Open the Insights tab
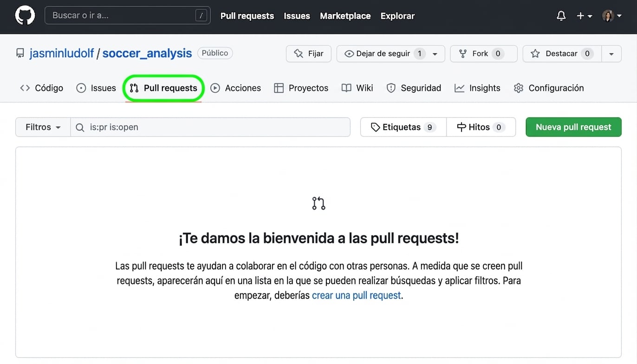Image resolution: width=637 pixels, height=364 pixels. (x=477, y=88)
